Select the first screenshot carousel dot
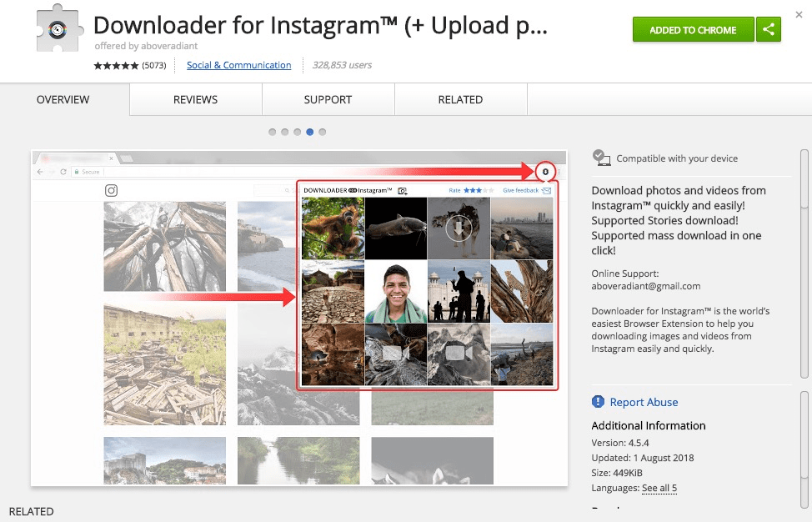 [273, 132]
